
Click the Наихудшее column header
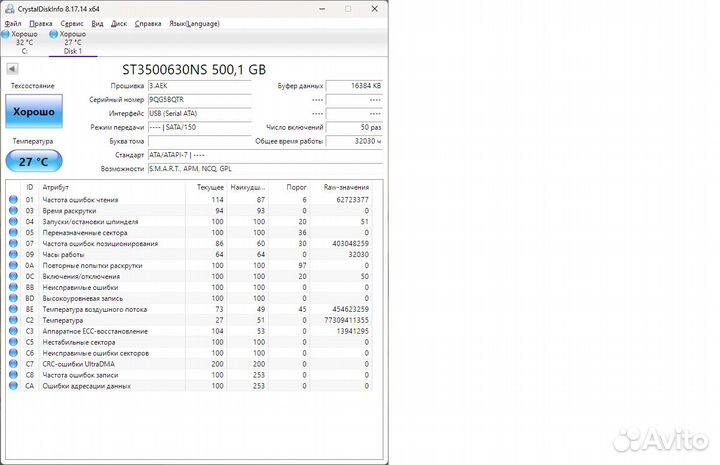click(x=248, y=187)
